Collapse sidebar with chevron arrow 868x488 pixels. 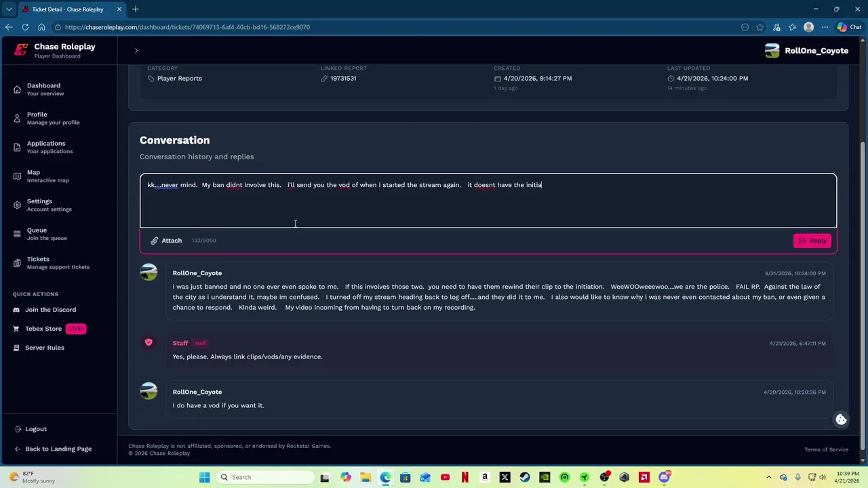click(136, 51)
